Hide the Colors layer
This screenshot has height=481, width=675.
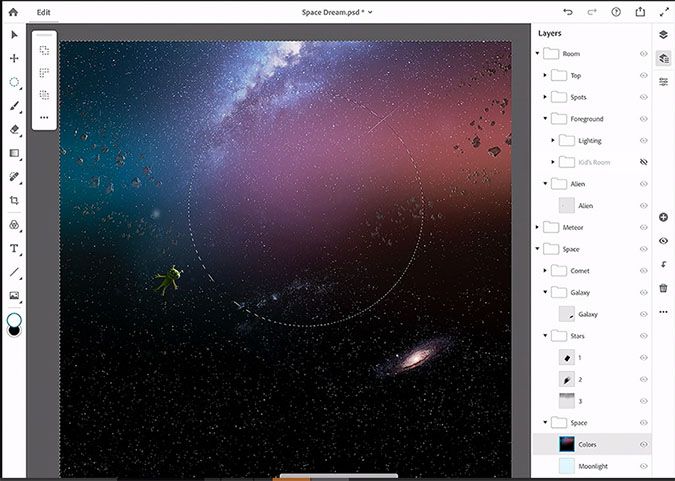644,444
